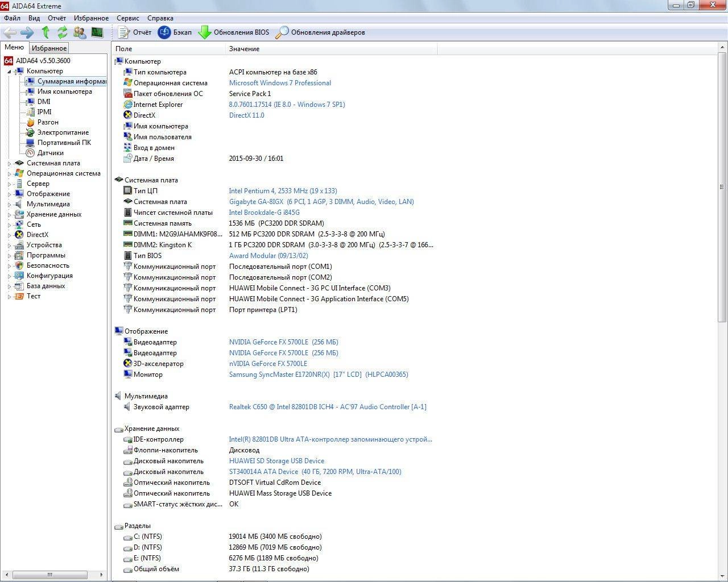This screenshot has width=728, height=582.
Task: Click the Refresh toolbar icon
Action: (x=63, y=32)
